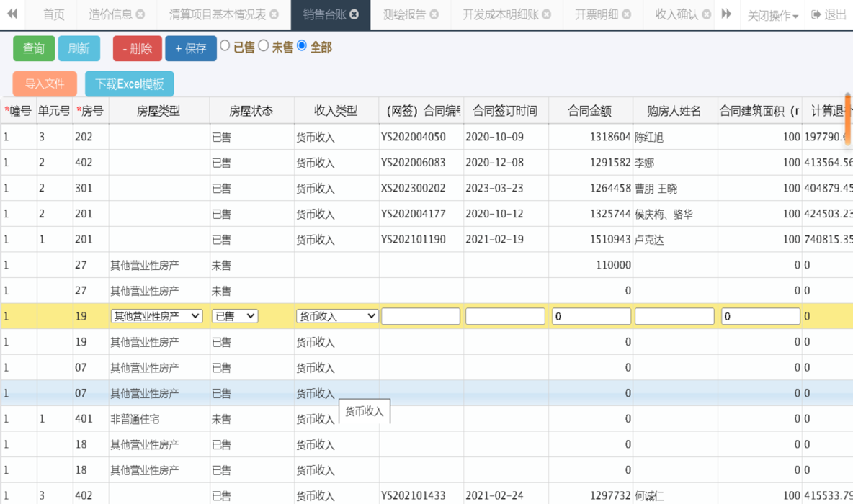Image resolution: width=853 pixels, height=504 pixels.
Task: Close the 收入确认 tab with its x icon
Action: (707, 14)
